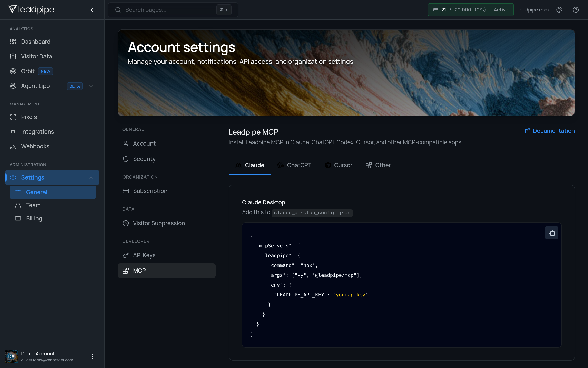The width and height of the screenshot is (588, 368).
Task: Open the Documentation link
Action: click(x=550, y=131)
